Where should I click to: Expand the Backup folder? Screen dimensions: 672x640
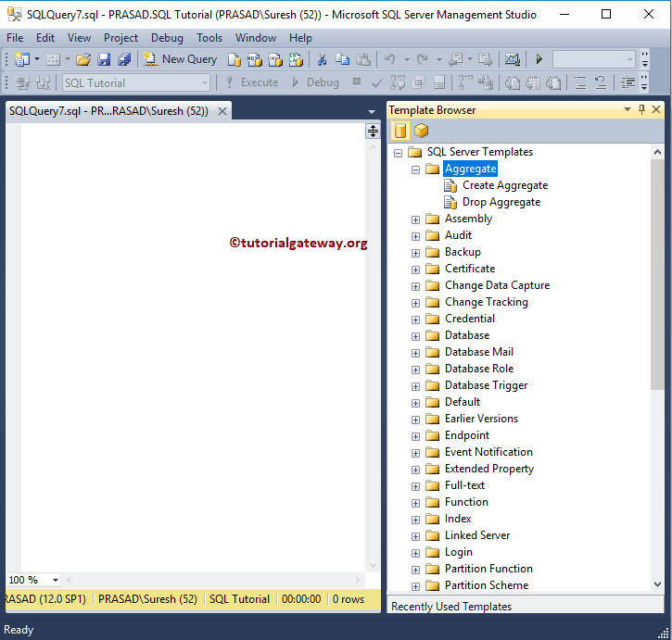tap(415, 253)
